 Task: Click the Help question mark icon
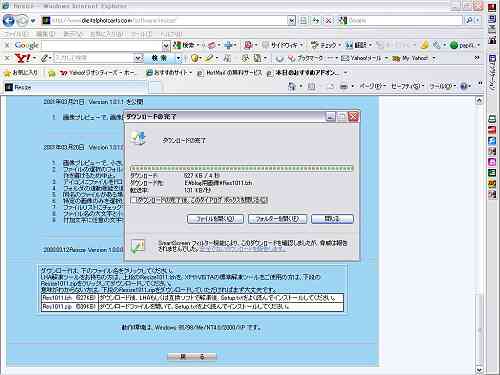coord(464,87)
